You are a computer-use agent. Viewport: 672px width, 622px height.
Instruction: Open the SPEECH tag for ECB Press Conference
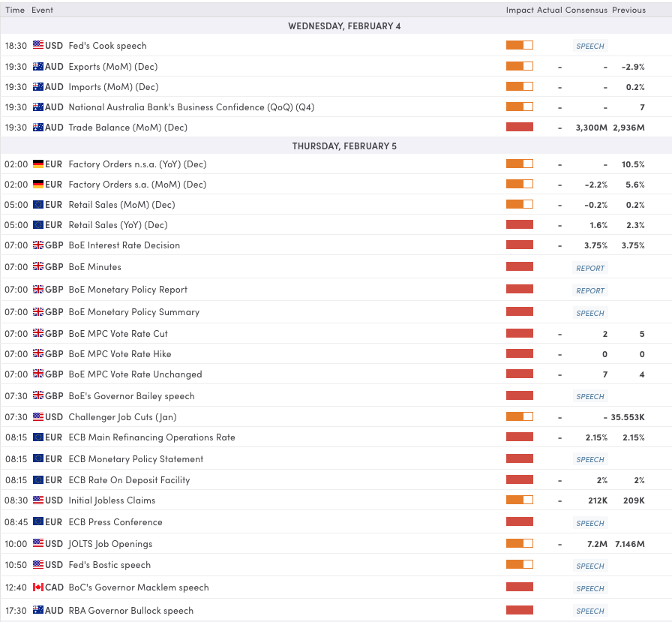590,523
